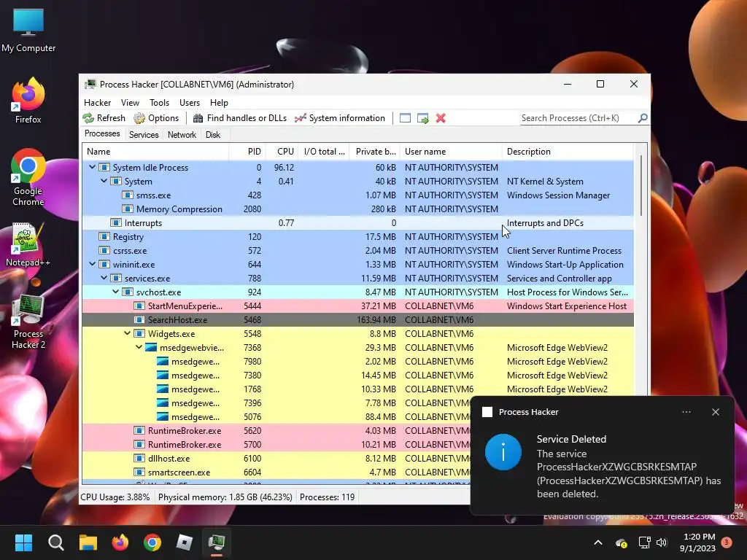Open notification options three-dot menu
Viewport: 747px width, 560px height.
click(x=686, y=412)
